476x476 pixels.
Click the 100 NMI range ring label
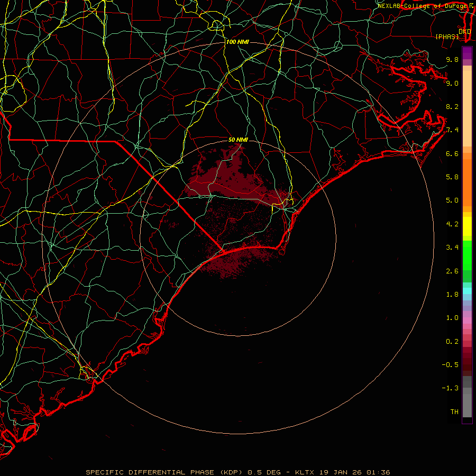(237, 42)
